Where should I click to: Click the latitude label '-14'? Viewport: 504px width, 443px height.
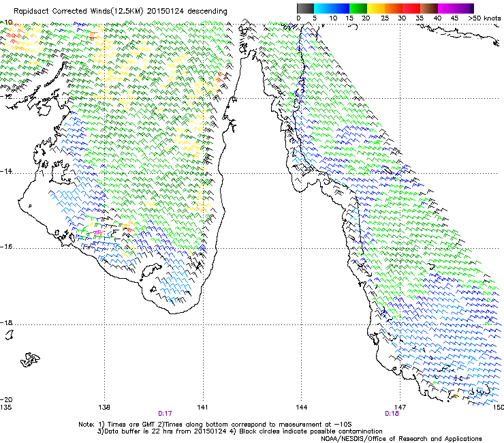coord(6,171)
